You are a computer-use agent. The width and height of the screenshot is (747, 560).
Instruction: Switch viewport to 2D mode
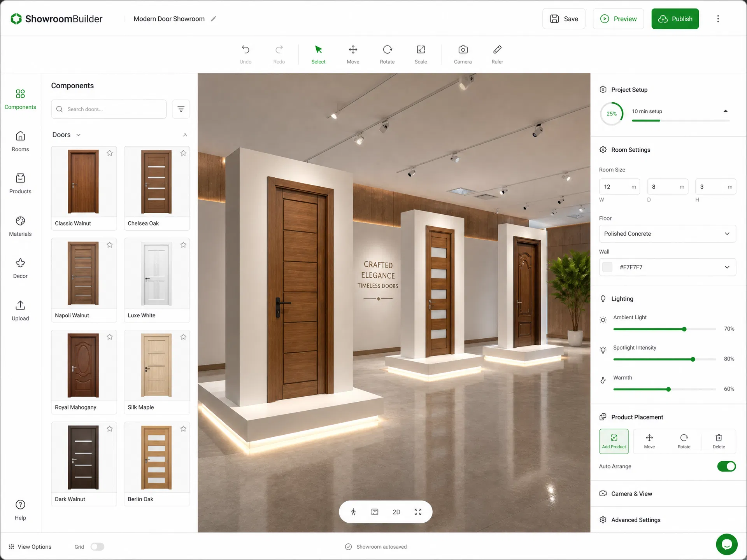coord(396,512)
